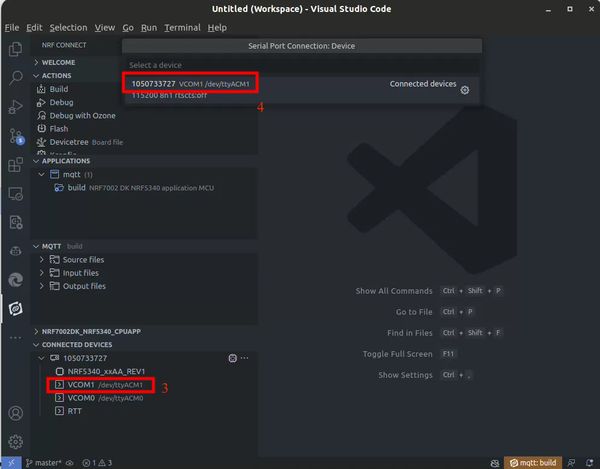This screenshot has width=600, height=469.
Task: Open the Go menu
Action: click(x=128, y=28)
